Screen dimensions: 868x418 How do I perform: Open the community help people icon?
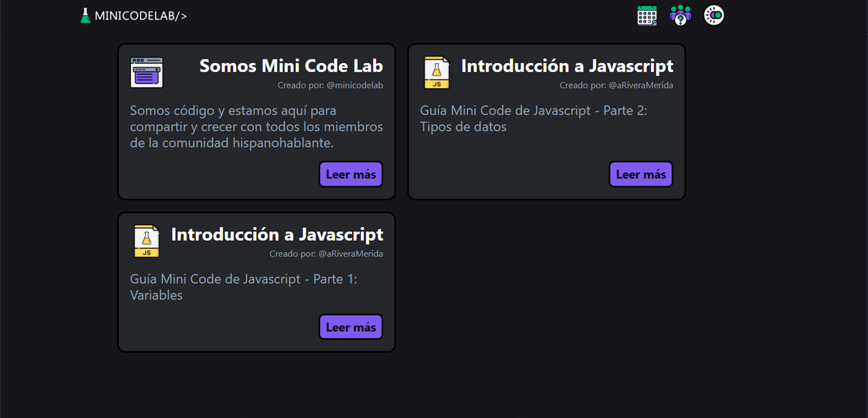(x=680, y=15)
